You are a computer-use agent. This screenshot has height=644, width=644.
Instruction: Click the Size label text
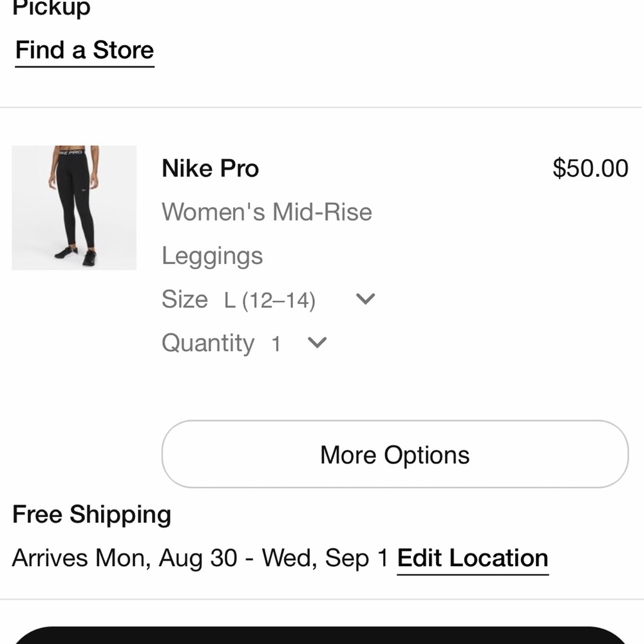[x=185, y=299]
